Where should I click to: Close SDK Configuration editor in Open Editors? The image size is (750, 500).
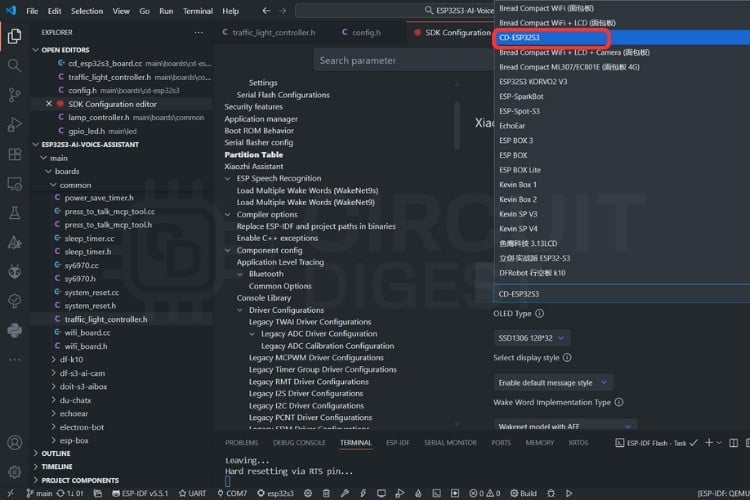(x=49, y=104)
